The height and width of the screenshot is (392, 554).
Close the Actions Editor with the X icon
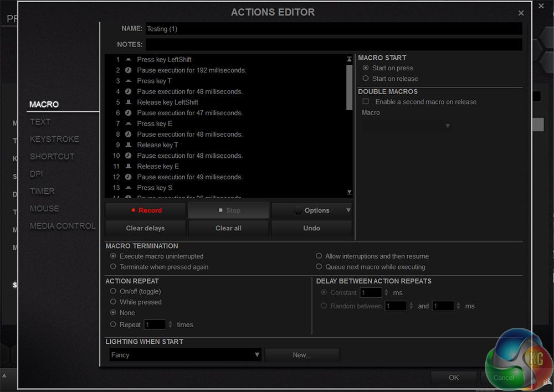[521, 13]
